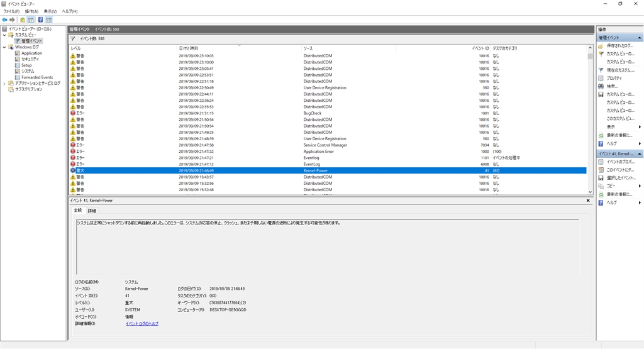Choose 現在のカスタム filter action
The image size is (644, 349).
coord(620,70)
